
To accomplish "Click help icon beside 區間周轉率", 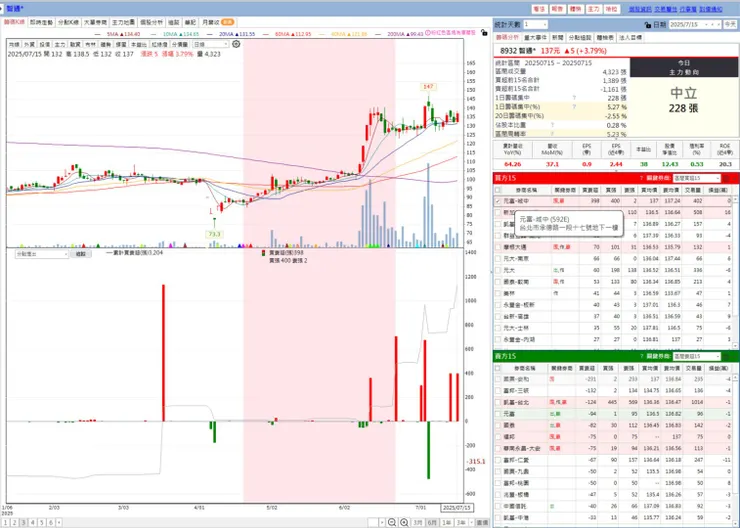I will pos(552,134).
